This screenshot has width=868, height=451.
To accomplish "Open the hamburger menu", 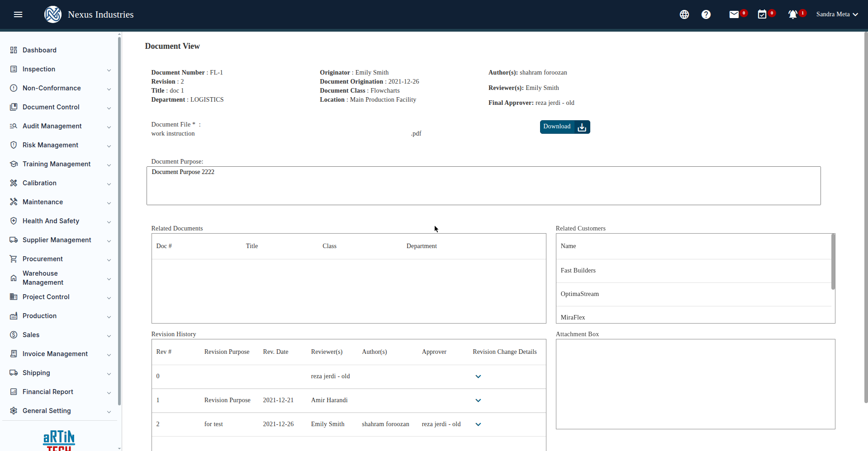I will click(18, 14).
